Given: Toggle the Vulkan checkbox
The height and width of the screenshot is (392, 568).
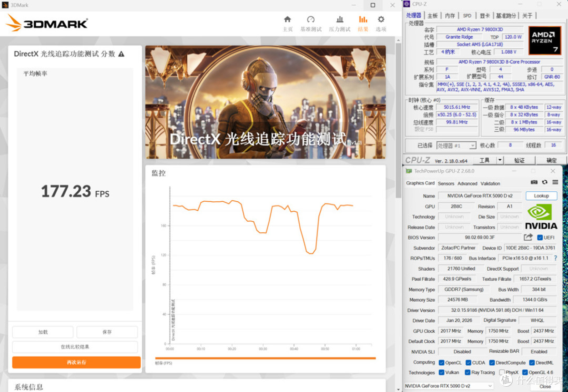Looking at the screenshot, I should [441, 372].
